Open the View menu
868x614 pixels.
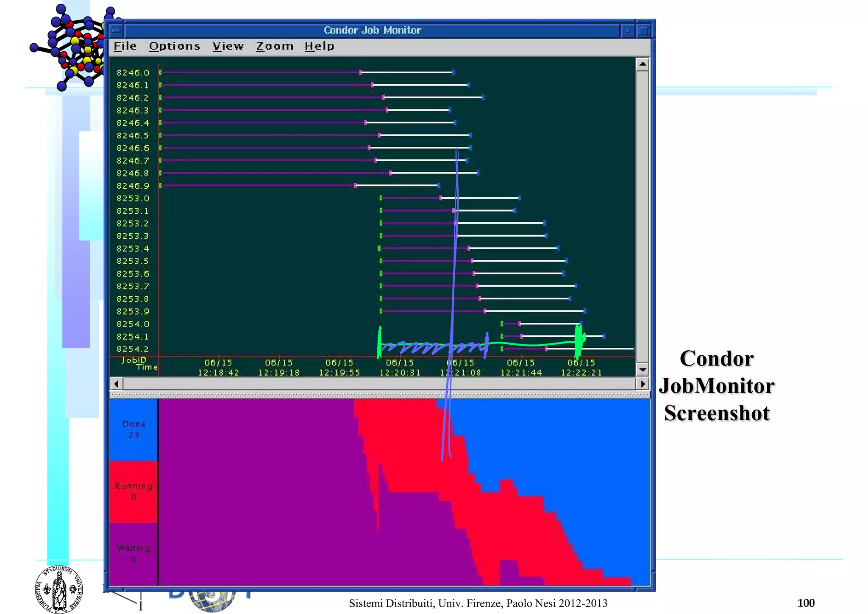coord(228,46)
